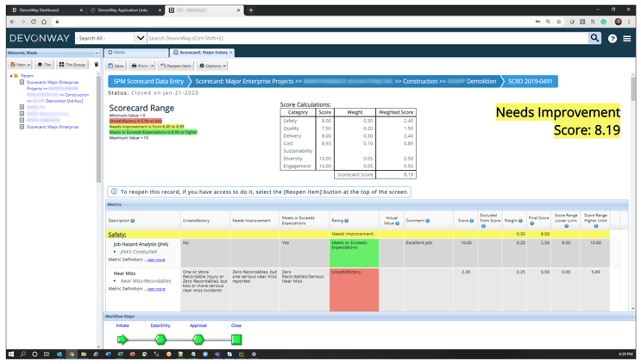
Task: Click the Initiate workflow step arrow icon
Action: 123,339
